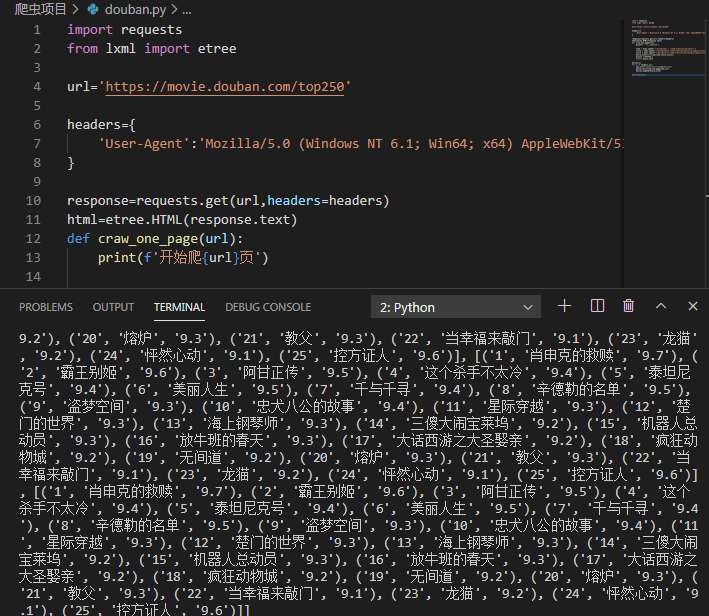Switch to the OUTPUT tab
The height and width of the screenshot is (616, 709).
[113, 307]
